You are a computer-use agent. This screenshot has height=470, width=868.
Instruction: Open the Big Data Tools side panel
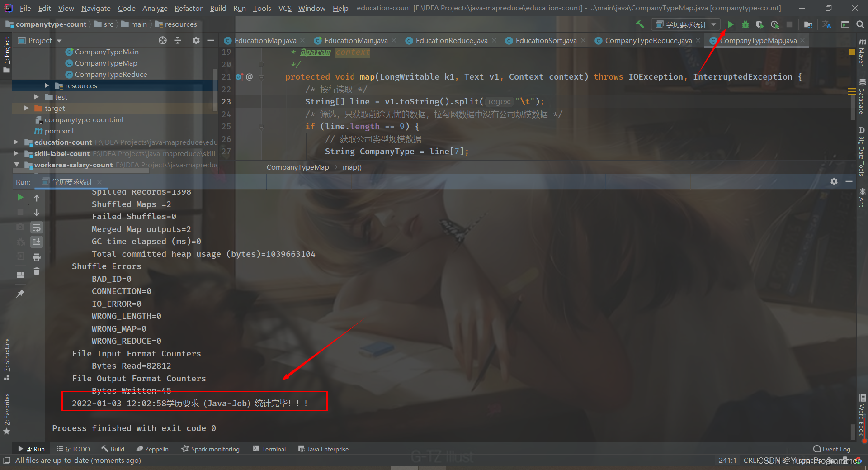click(x=862, y=151)
